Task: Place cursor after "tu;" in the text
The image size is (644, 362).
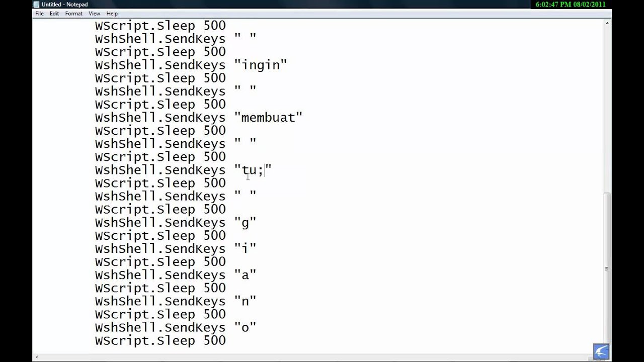Action: [264, 170]
